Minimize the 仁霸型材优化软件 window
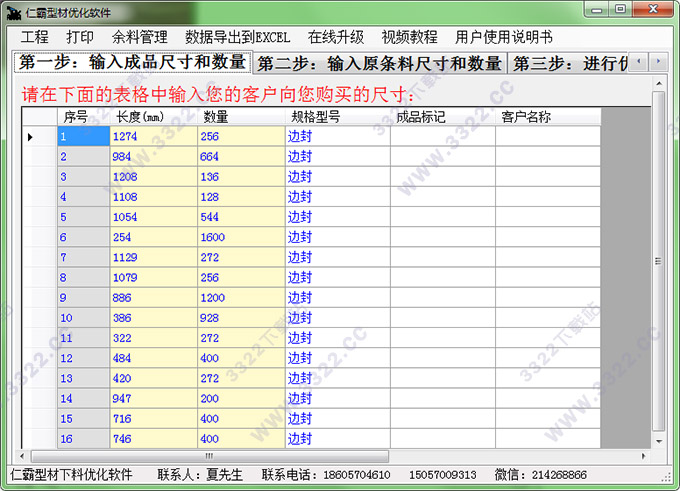Viewport: 680px width, 491px height. pos(597,9)
